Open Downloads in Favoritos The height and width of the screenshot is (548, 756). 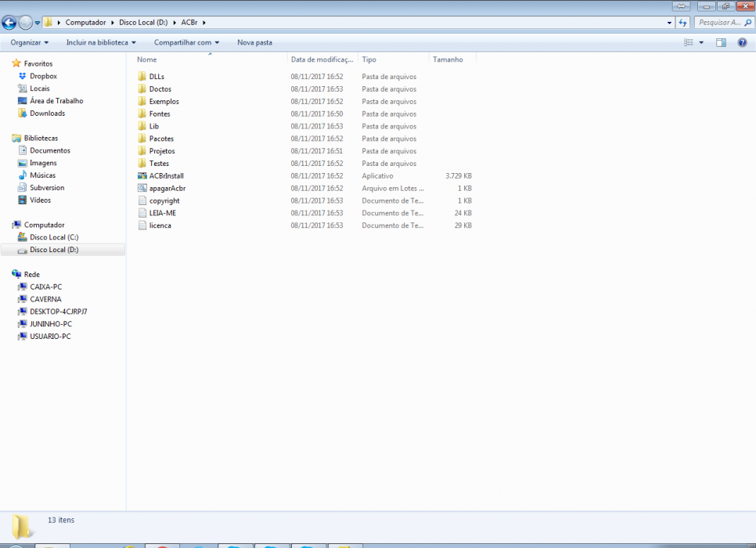tap(47, 114)
